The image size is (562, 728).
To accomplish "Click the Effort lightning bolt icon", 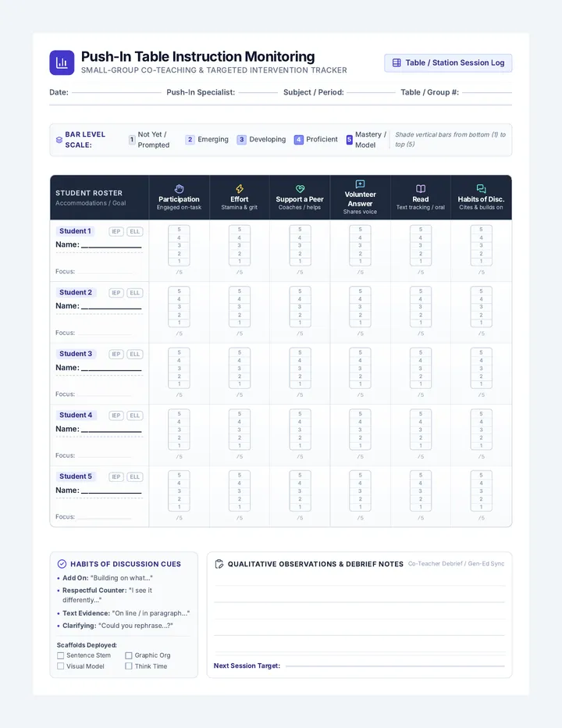I will tap(240, 188).
